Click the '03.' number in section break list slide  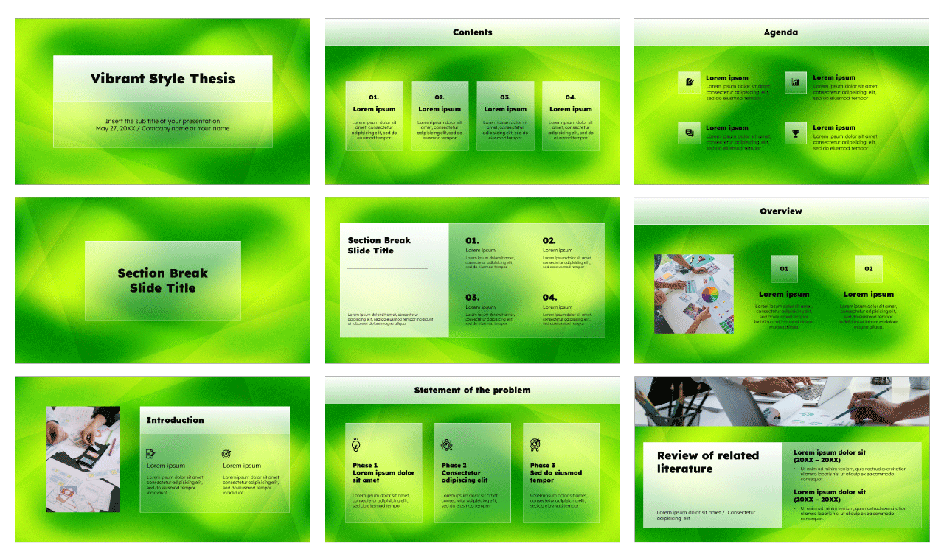pos(472,298)
